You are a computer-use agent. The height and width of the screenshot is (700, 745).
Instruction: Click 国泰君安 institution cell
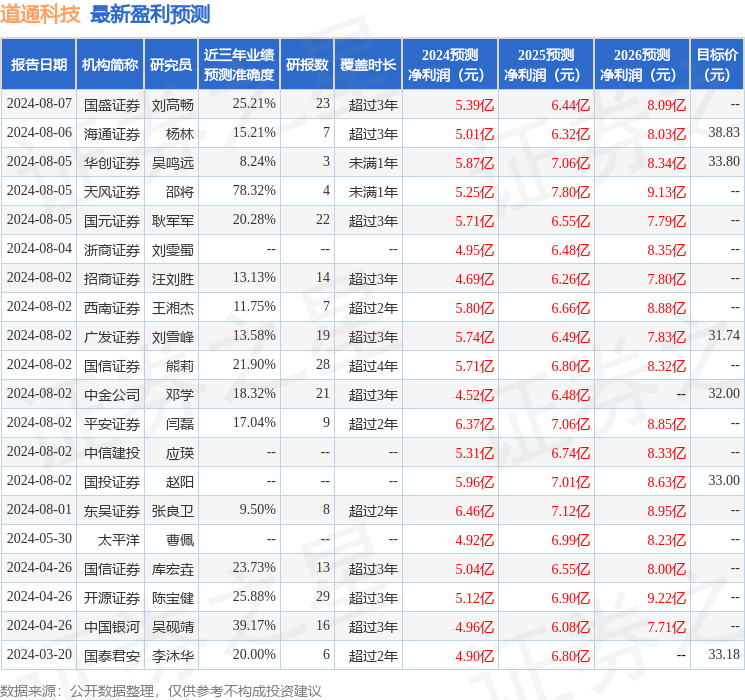click(x=112, y=655)
